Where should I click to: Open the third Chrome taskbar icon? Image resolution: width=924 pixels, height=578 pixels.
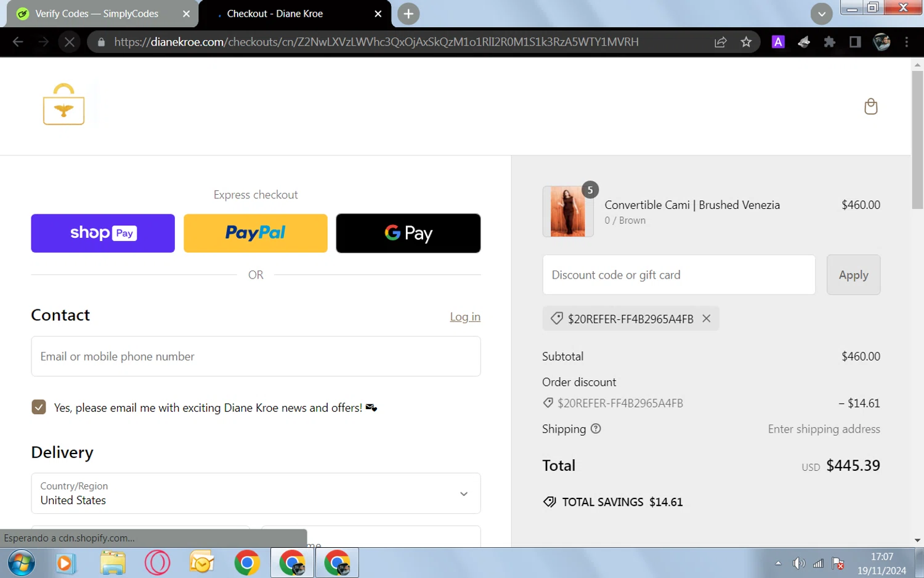click(x=337, y=563)
